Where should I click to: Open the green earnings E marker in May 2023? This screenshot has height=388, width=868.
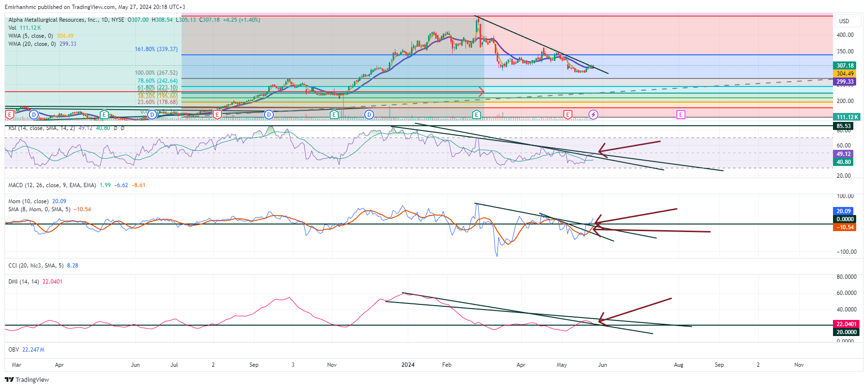click(104, 114)
